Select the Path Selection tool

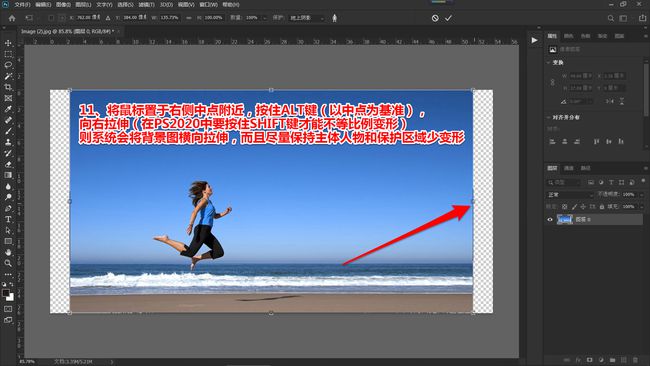pyautogui.click(x=8, y=230)
